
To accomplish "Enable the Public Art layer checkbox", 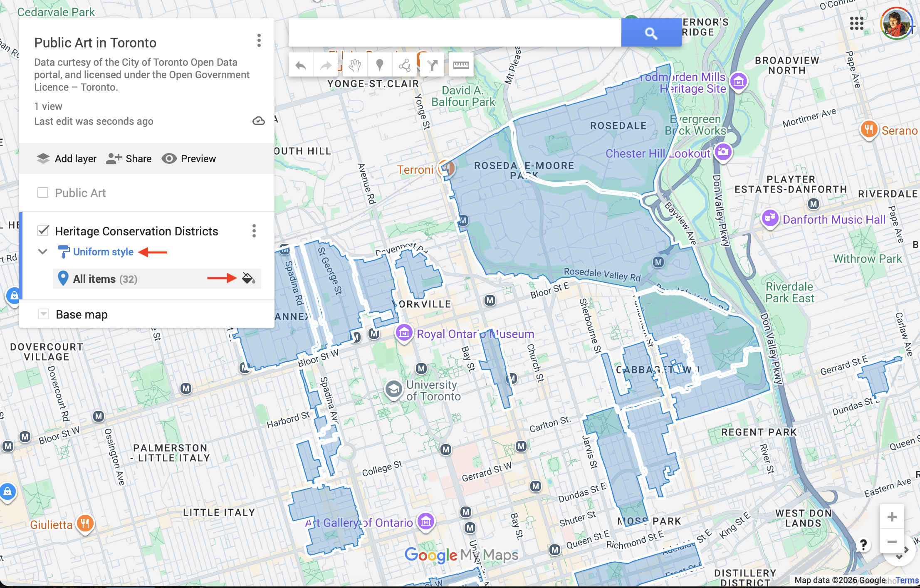I will click(43, 193).
